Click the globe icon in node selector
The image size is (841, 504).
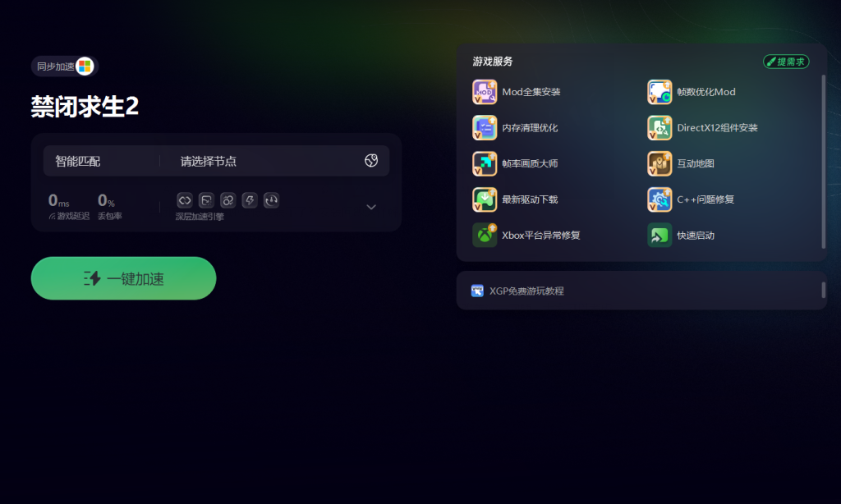pyautogui.click(x=371, y=160)
